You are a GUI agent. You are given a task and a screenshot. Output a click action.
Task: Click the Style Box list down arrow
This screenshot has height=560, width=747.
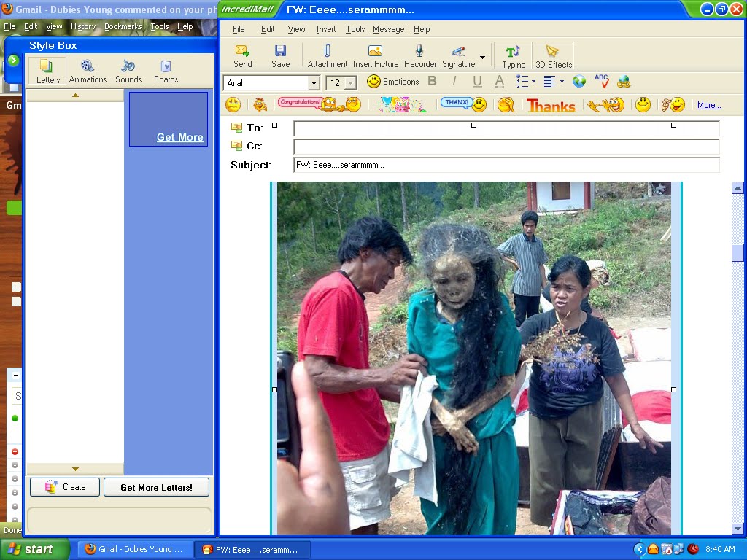click(x=75, y=469)
